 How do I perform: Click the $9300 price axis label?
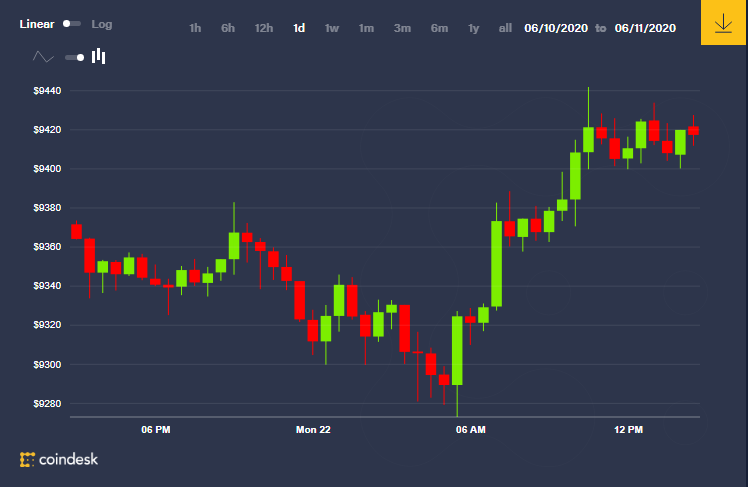(x=47, y=365)
